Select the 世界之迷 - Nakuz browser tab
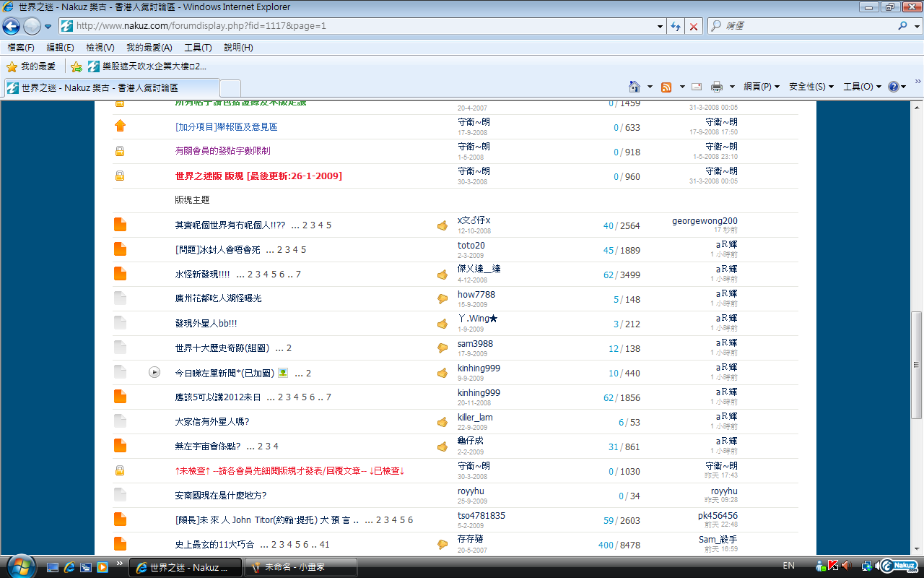Screen dimensions: 924x578 click(x=108, y=87)
